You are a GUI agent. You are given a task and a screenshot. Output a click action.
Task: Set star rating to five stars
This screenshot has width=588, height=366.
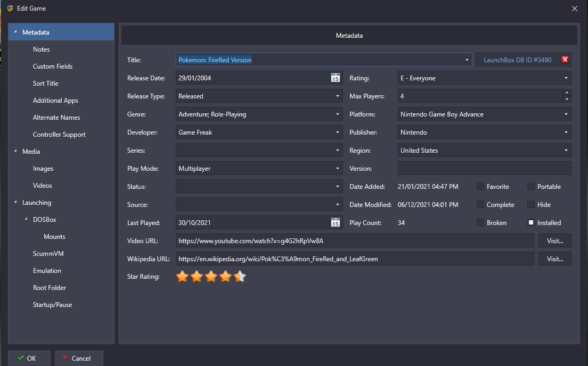pos(240,277)
